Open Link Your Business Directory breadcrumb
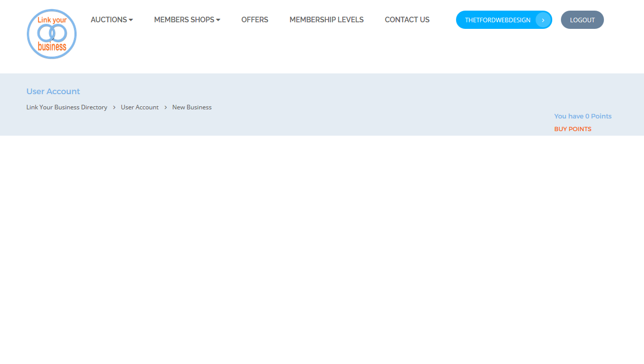Screen dimensions: 644x364 pyautogui.click(x=66, y=107)
